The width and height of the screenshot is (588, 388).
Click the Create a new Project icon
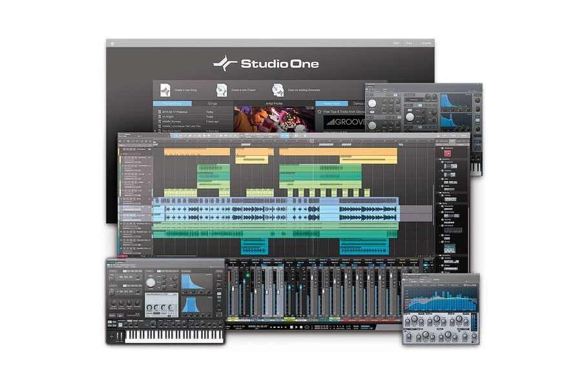tap(222, 90)
